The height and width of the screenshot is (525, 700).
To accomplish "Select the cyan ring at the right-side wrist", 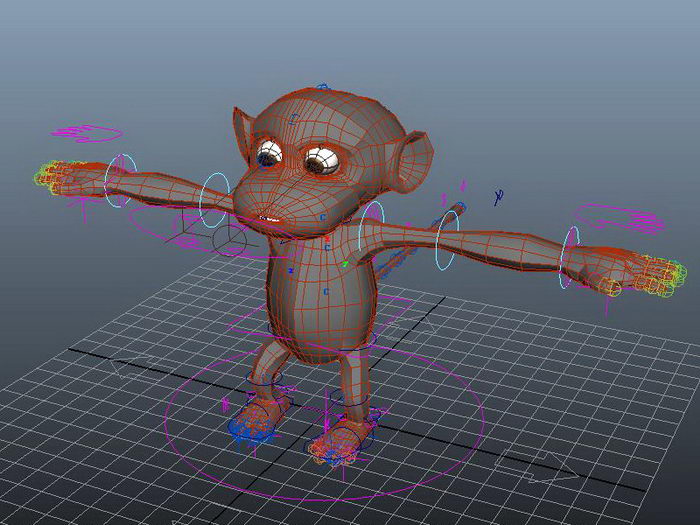I will tap(569, 257).
